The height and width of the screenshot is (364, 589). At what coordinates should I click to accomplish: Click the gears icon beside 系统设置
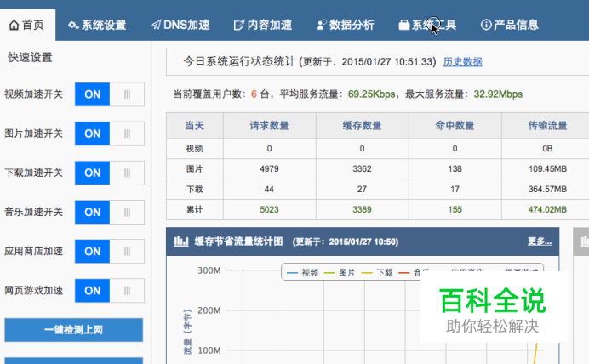(x=73, y=26)
